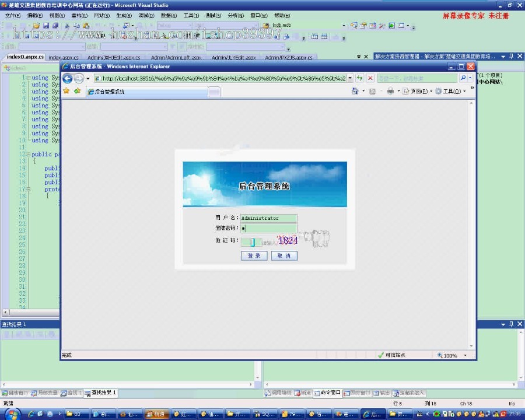Switch to index.aspx.cs editor tab

[64, 57]
